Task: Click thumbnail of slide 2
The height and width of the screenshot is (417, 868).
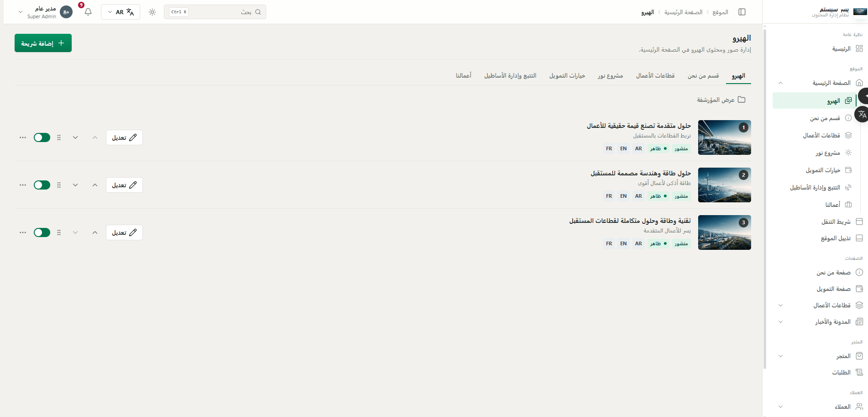Action: point(725,185)
